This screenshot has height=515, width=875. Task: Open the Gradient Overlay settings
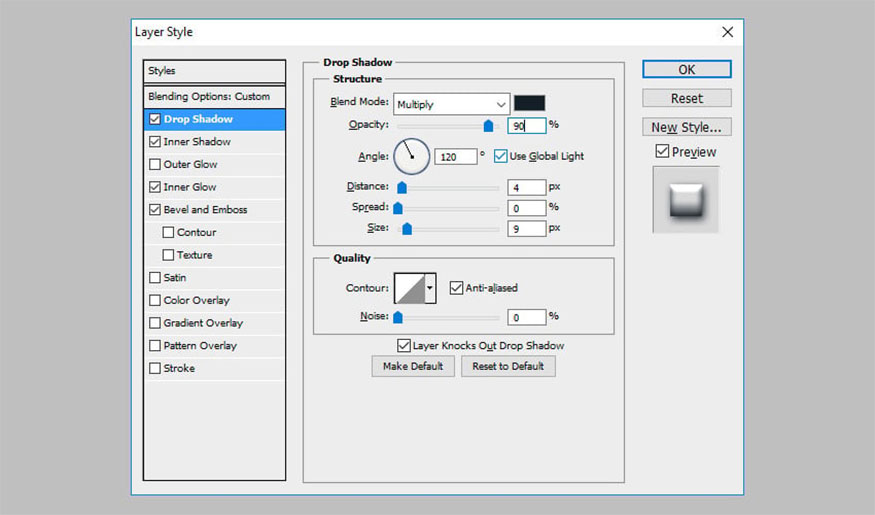(x=203, y=323)
